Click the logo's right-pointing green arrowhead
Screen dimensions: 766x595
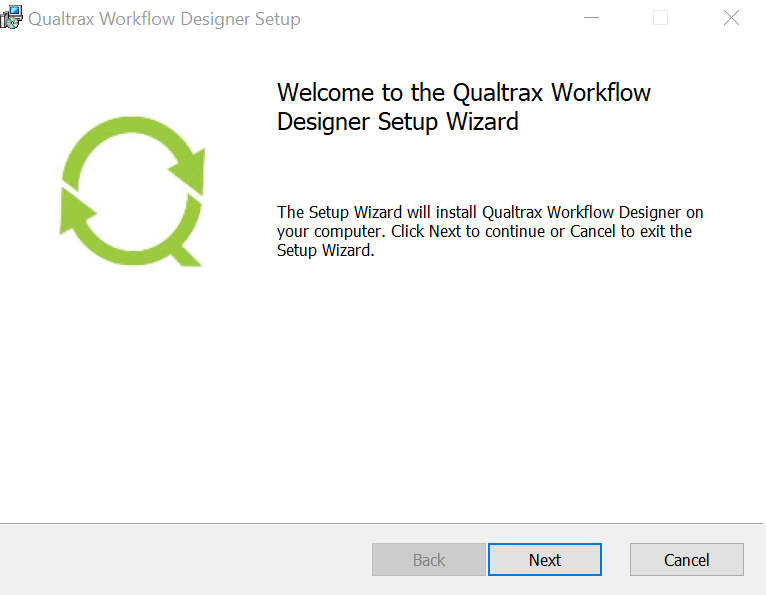[188, 172]
